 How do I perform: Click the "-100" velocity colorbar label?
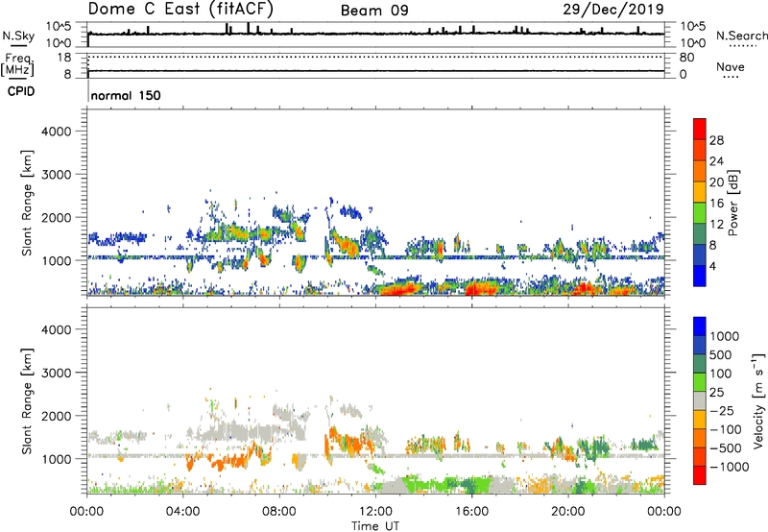pos(726,429)
